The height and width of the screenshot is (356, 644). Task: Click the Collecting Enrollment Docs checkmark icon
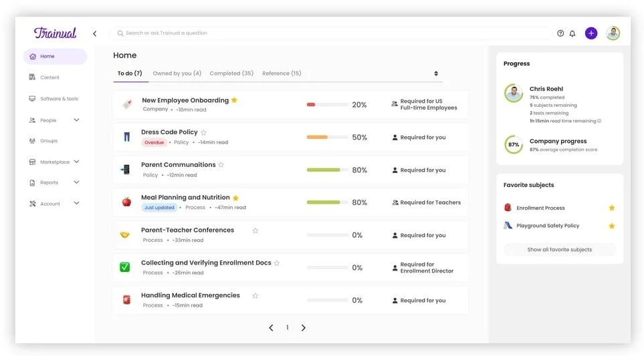125,267
